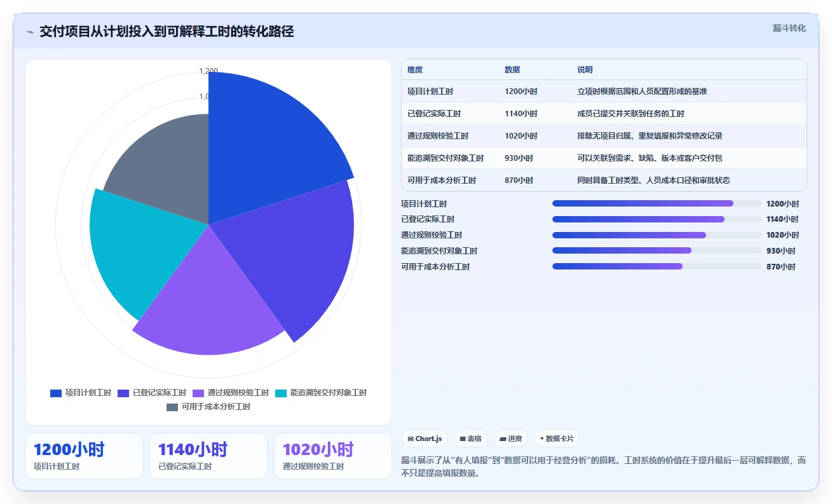Toggle 项目计划工时 legend color box
This screenshot has width=832, height=504.
(x=56, y=393)
